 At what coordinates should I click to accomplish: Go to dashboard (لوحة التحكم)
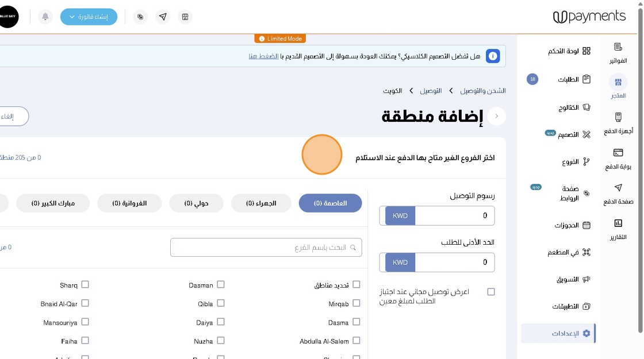[x=569, y=51]
